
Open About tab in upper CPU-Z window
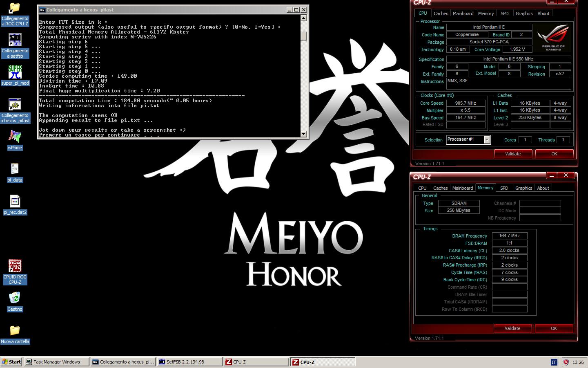[x=543, y=13]
